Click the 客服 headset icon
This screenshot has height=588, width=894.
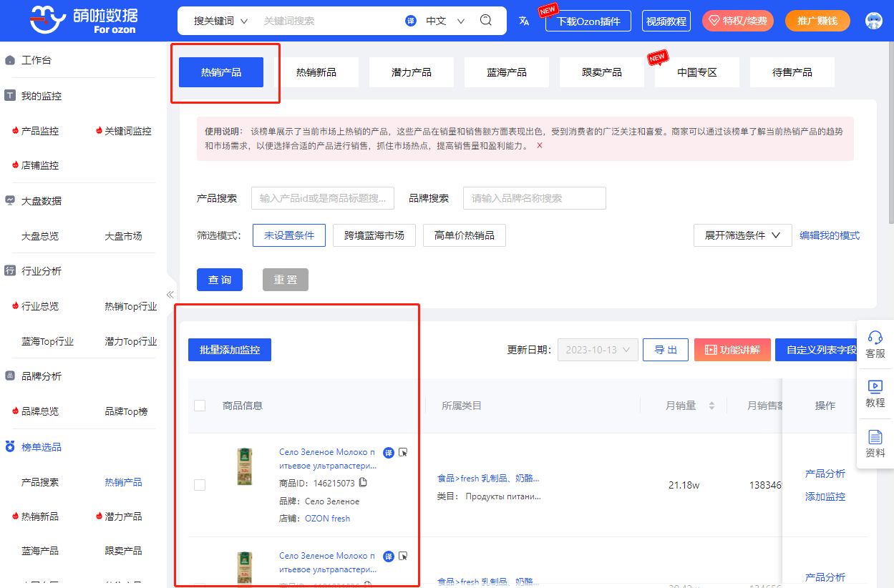(x=875, y=338)
